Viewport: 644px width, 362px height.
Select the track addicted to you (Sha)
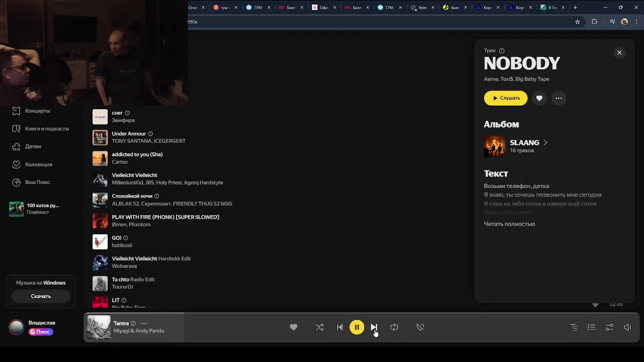137,154
